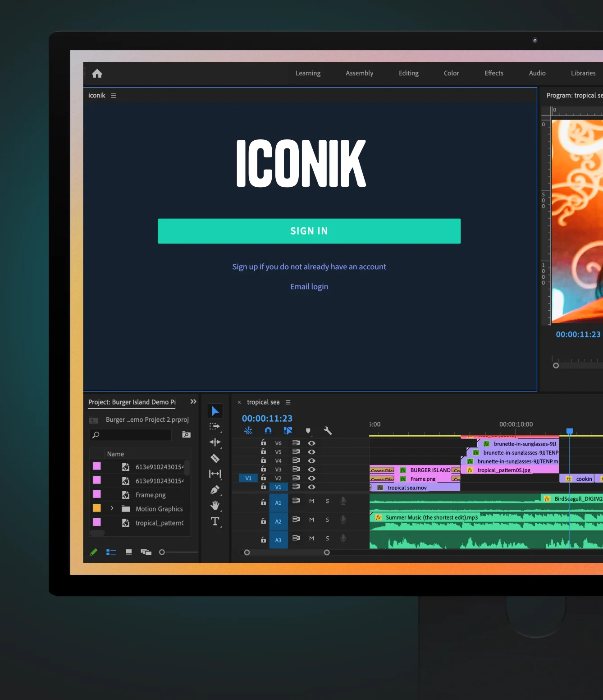
Task: Toggle V5 track visibility eye
Action: [x=311, y=451]
